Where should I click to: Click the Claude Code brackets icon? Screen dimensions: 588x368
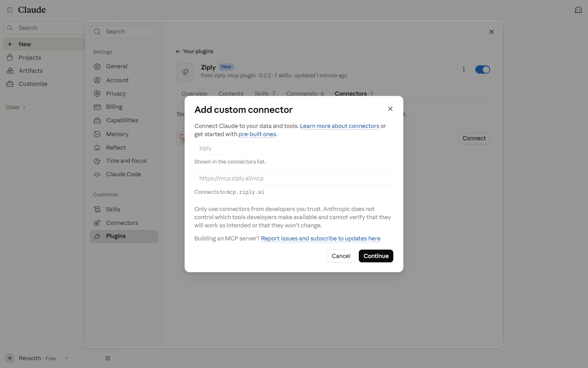coord(97,175)
